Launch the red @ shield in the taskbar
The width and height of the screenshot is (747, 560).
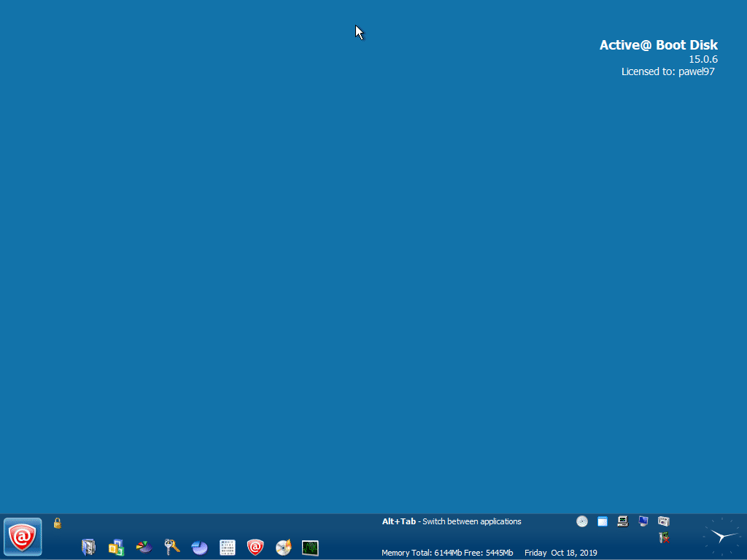click(255, 547)
